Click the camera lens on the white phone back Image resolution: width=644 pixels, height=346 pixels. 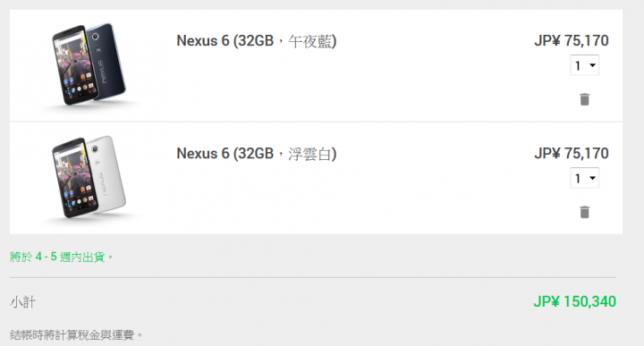[96, 149]
